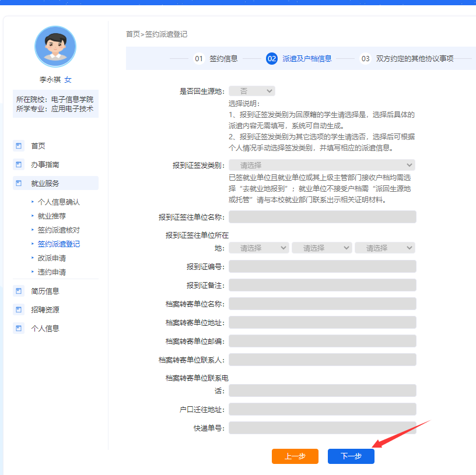Click the 办事指南 sidebar icon
Image resolution: width=476 pixels, height=475 pixels.
(19, 165)
